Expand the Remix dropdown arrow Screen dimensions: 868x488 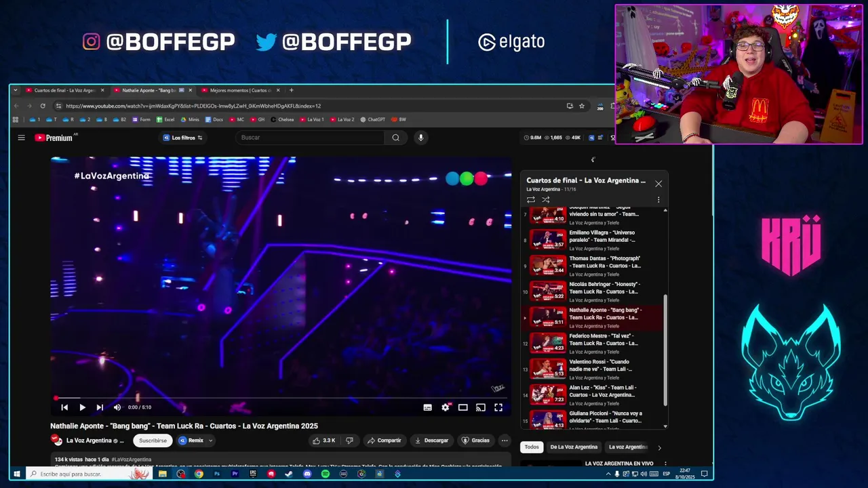211,441
